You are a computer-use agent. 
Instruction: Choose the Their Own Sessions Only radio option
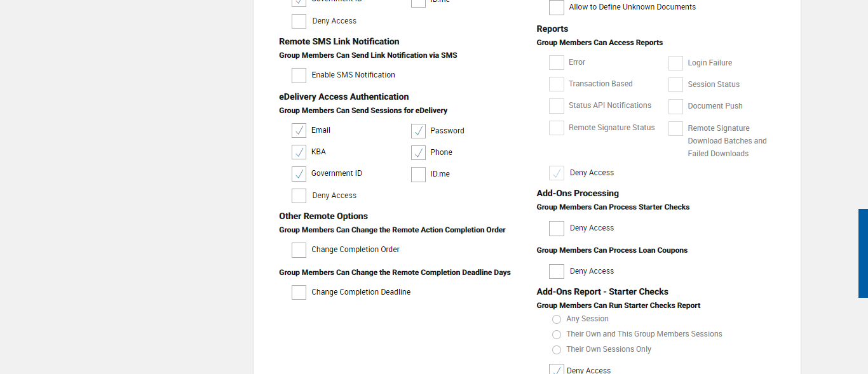click(557, 350)
